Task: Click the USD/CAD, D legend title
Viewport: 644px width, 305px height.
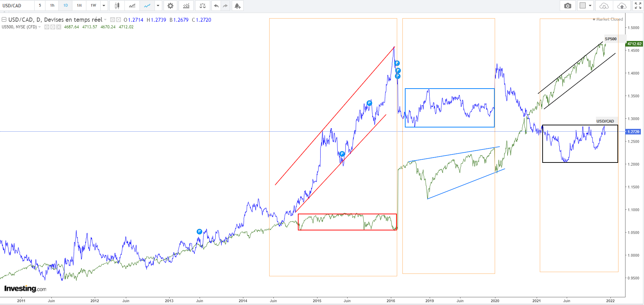Action: (x=55, y=20)
